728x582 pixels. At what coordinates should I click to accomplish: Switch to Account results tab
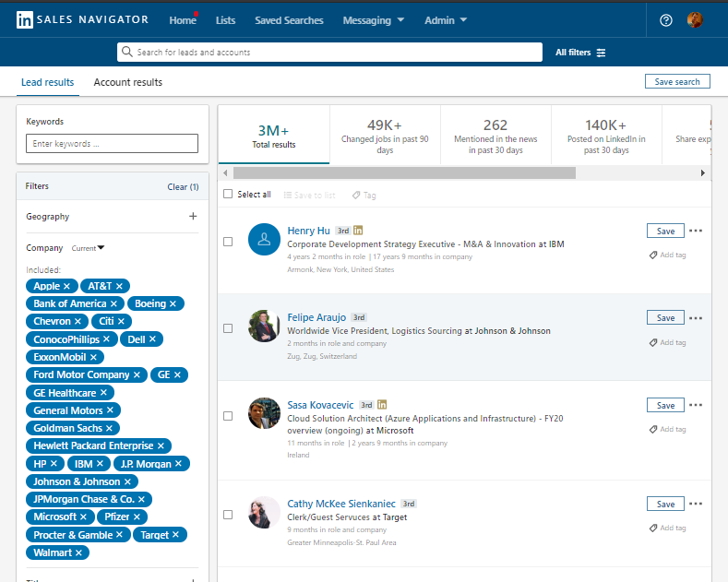[128, 82]
